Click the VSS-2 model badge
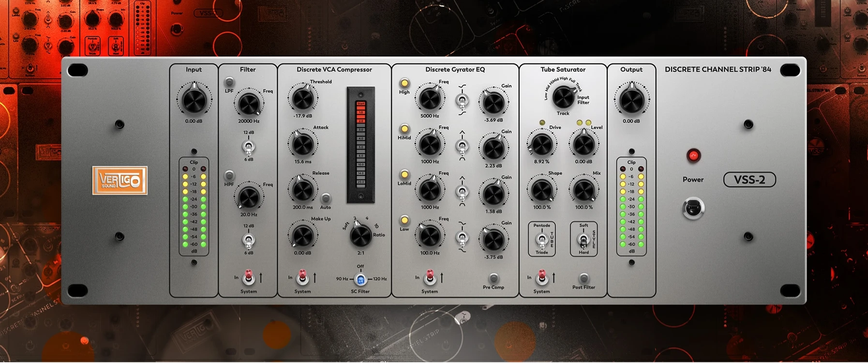Image resolution: width=868 pixels, height=363 pixels. point(749,180)
